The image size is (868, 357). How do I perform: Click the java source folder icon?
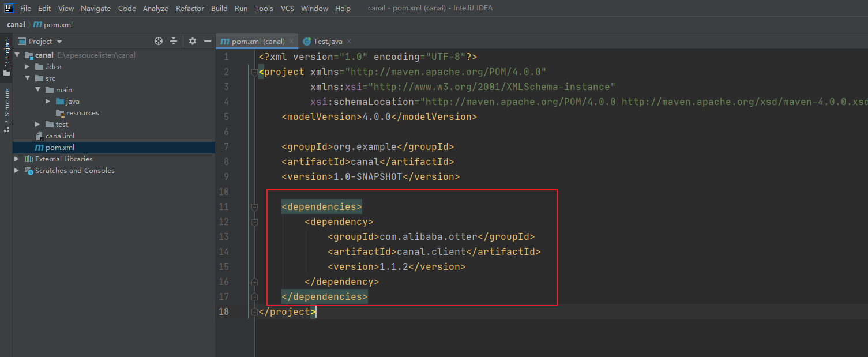(60, 102)
